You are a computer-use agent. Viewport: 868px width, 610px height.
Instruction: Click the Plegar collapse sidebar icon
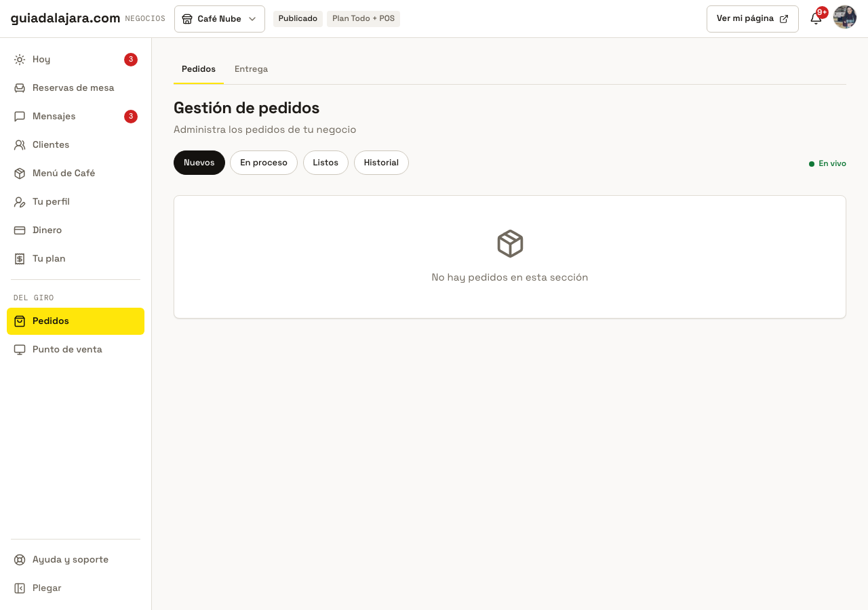[20, 588]
